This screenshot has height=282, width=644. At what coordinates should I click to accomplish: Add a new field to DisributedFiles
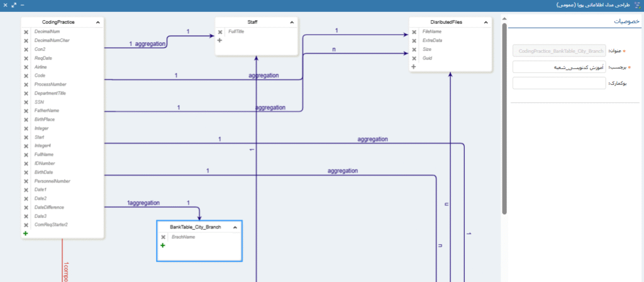point(414,67)
